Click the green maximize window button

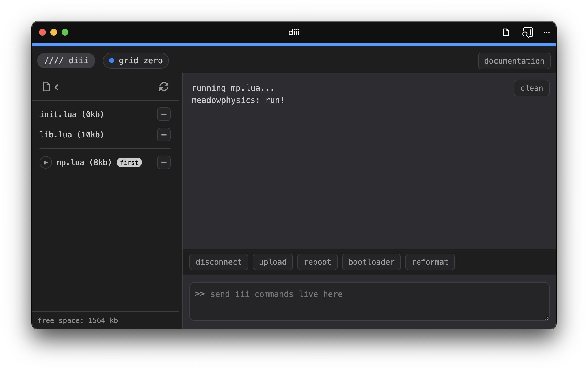65,32
